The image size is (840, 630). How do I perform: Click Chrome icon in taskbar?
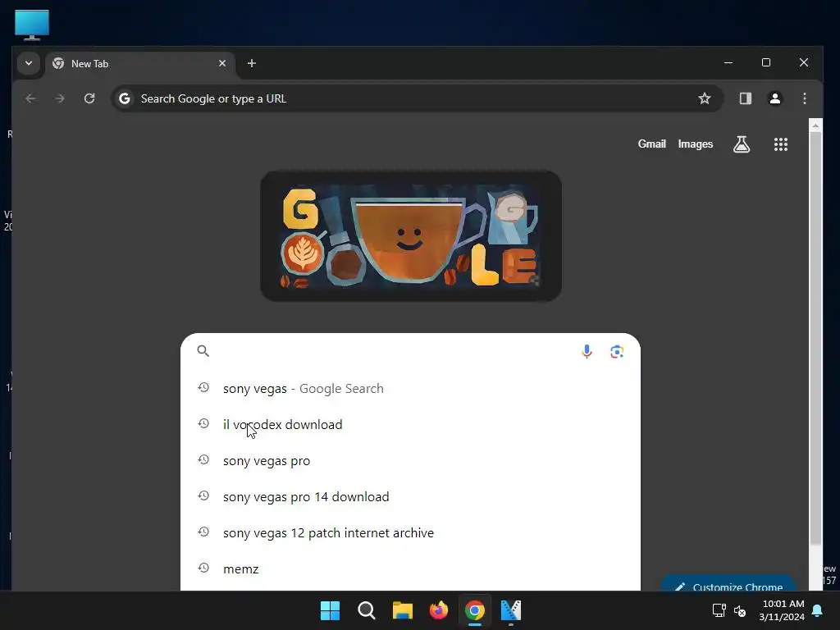coord(475,610)
